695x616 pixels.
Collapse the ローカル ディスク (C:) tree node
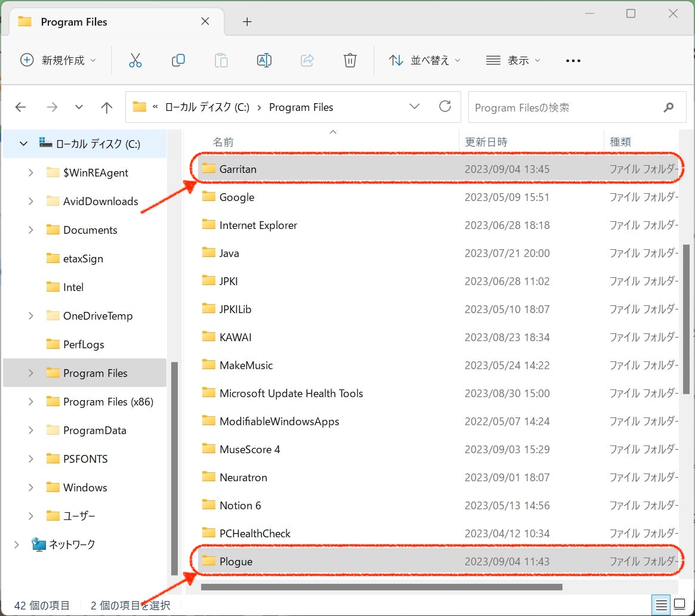pyautogui.click(x=23, y=144)
